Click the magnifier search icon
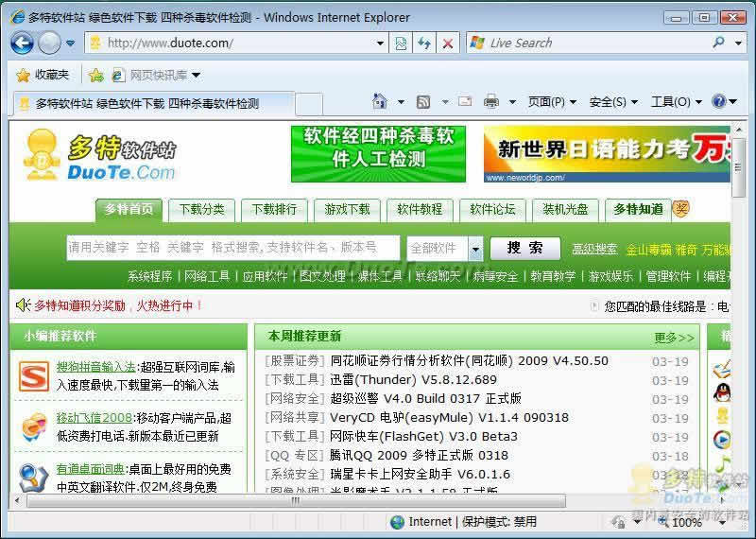The height and width of the screenshot is (539, 756). (x=718, y=43)
